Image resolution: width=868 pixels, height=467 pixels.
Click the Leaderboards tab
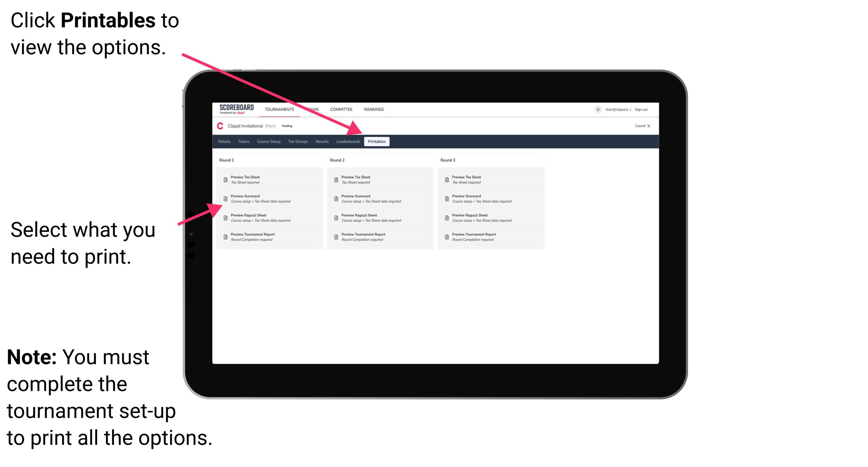[x=348, y=142]
